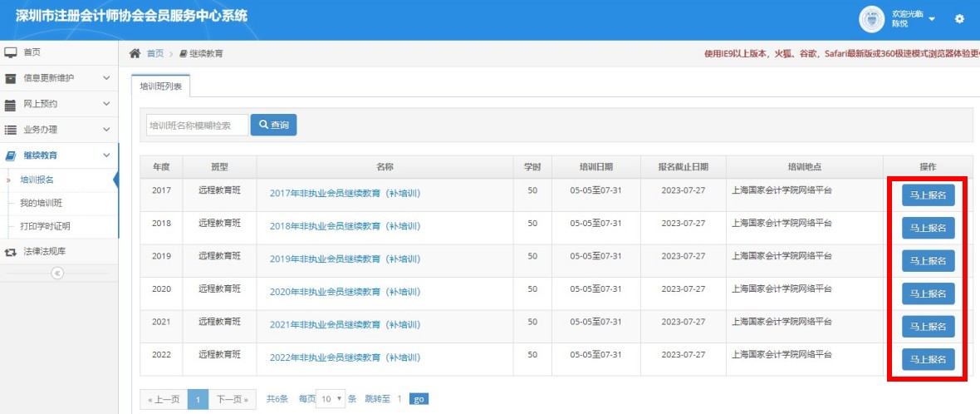Click 马上报名 for the 2017 class
This screenshot has width=980, height=414.
coord(929,195)
